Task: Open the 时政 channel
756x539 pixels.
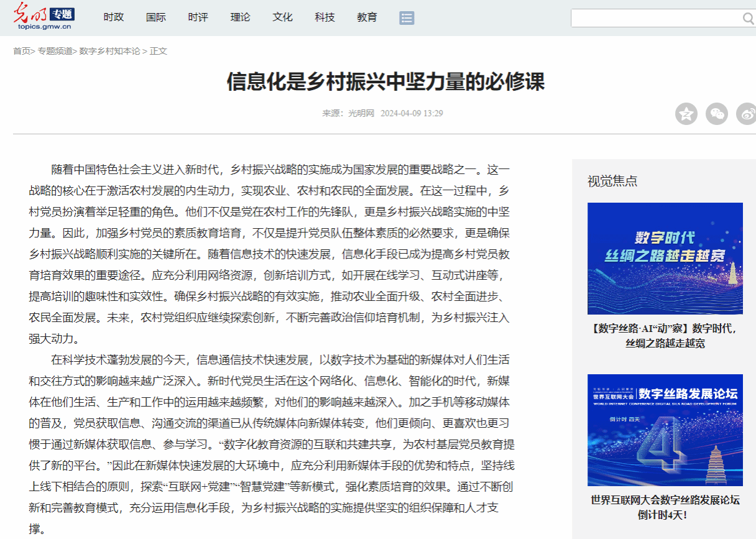Action: coord(113,17)
